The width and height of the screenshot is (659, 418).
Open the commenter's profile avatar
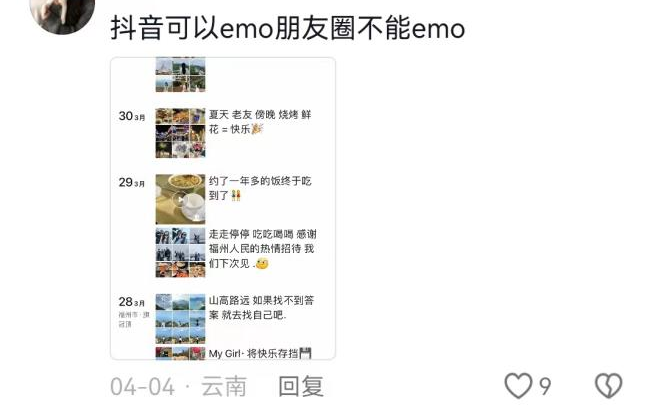(62, 13)
